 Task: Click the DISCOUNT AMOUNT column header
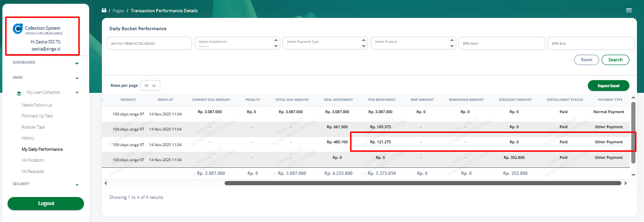click(515, 100)
